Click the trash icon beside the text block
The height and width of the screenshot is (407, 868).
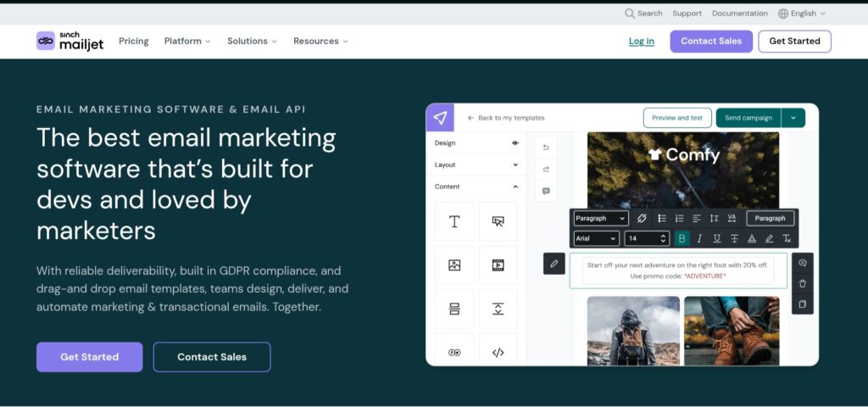point(802,283)
